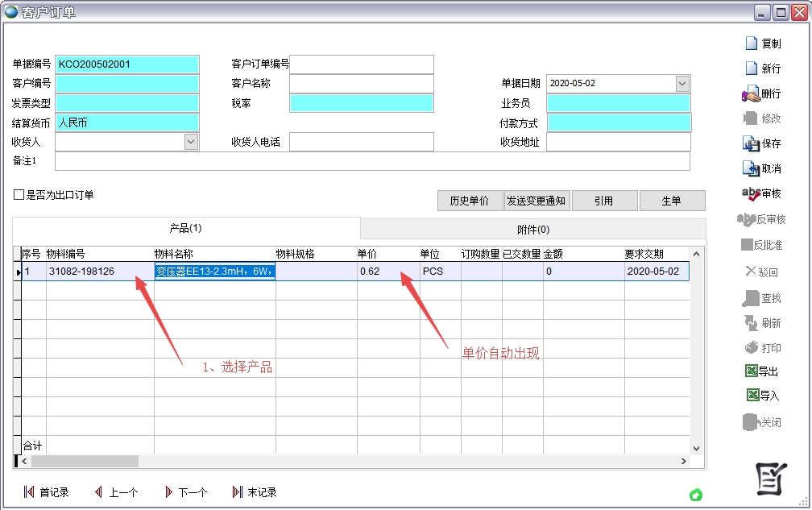Click the 取消 (Cancel) icon
Screen dimensions: 812x510
[x=751, y=168]
